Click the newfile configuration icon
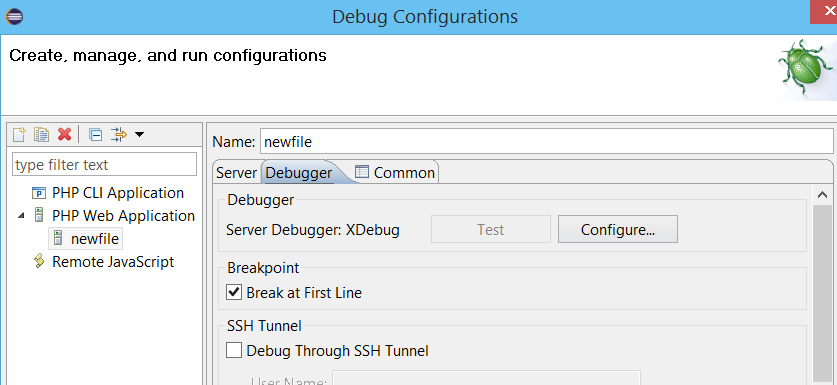Screen dimensions: 837x385 point(58,239)
